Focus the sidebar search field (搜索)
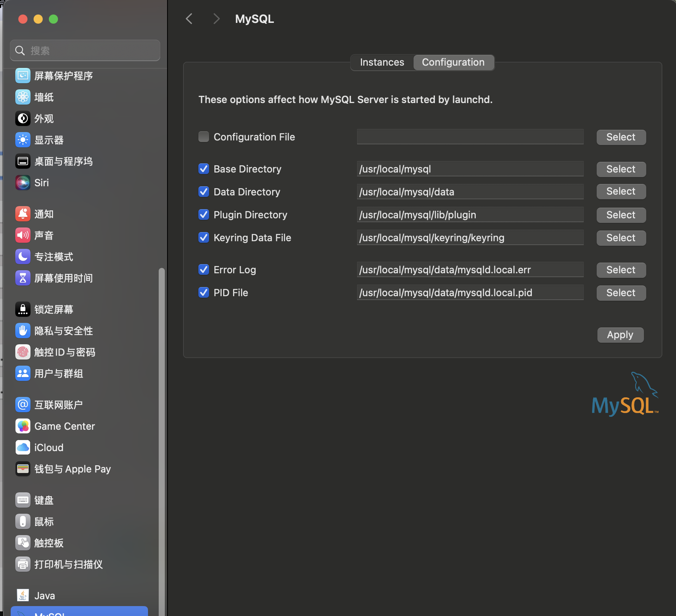The width and height of the screenshot is (676, 616). point(85,50)
